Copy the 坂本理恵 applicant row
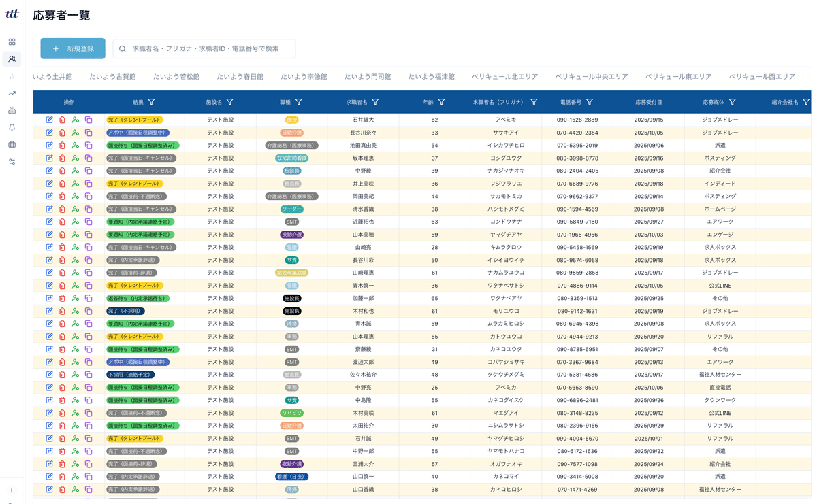This screenshot has width=817, height=504. pyautogui.click(x=89, y=158)
